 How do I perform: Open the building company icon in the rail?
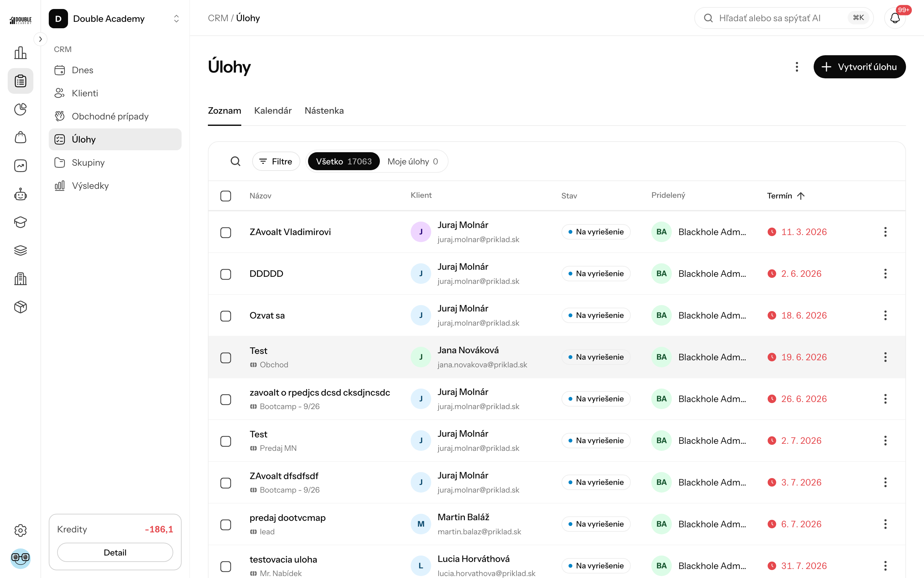(20, 279)
